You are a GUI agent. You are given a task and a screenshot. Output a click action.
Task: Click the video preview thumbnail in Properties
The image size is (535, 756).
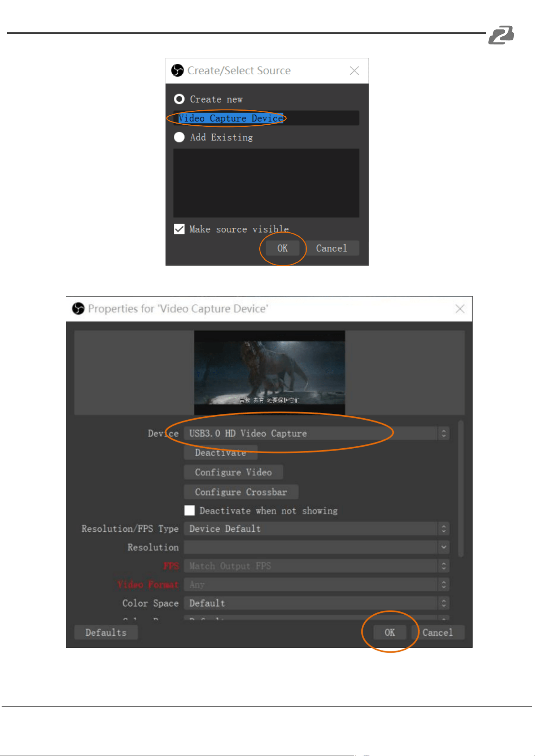[269, 372]
